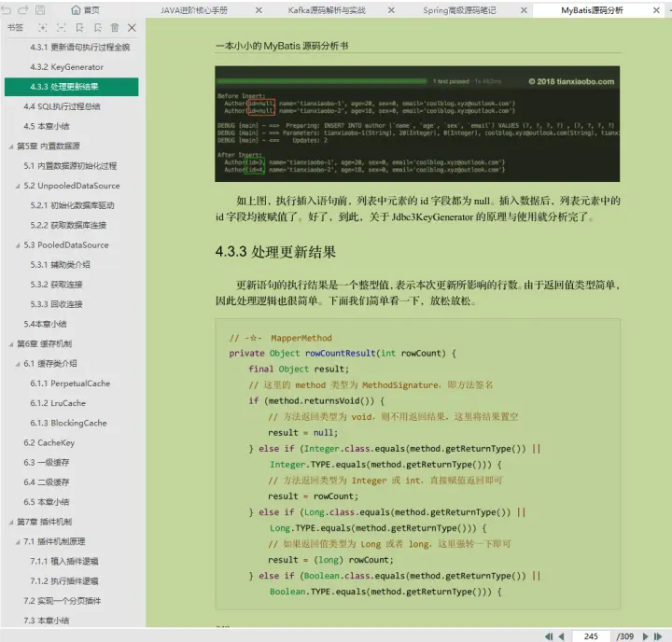Open the 首页 home tab
672x642 pixels.
coord(85,10)
